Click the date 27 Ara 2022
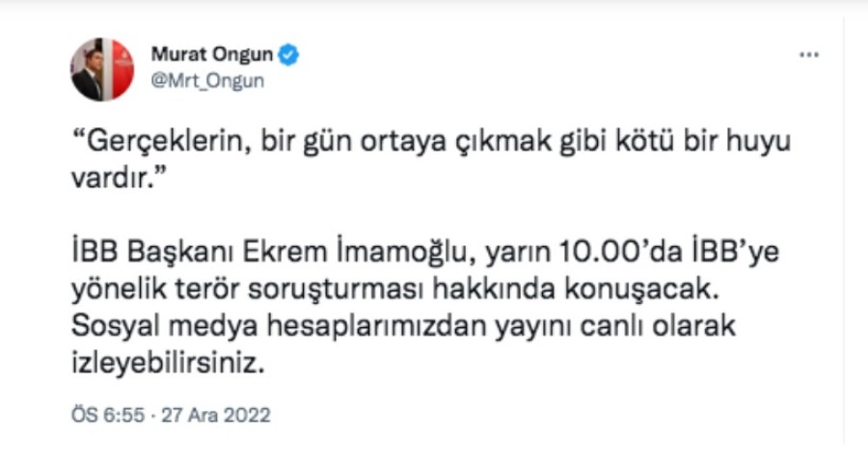868x468 pixels. coord(215,416)
